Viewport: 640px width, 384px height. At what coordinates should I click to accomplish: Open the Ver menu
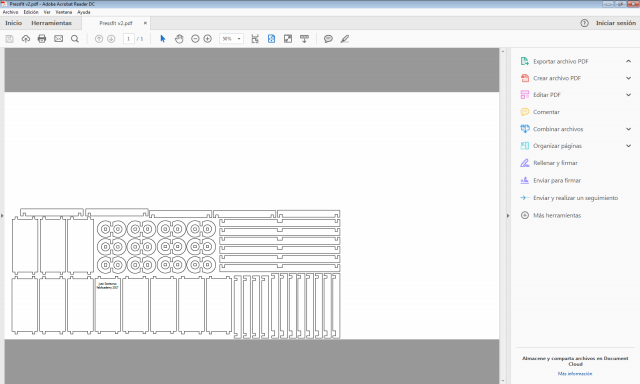click(x=47, y=12)
